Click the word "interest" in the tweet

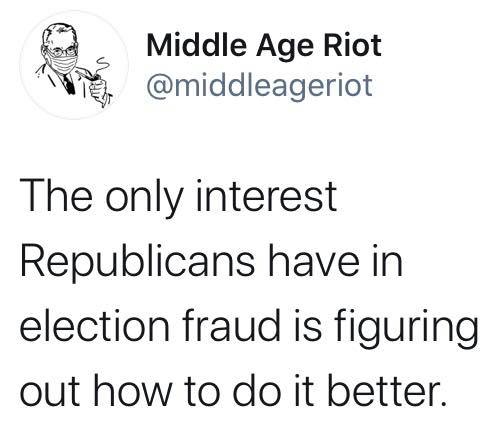(267, 196)
